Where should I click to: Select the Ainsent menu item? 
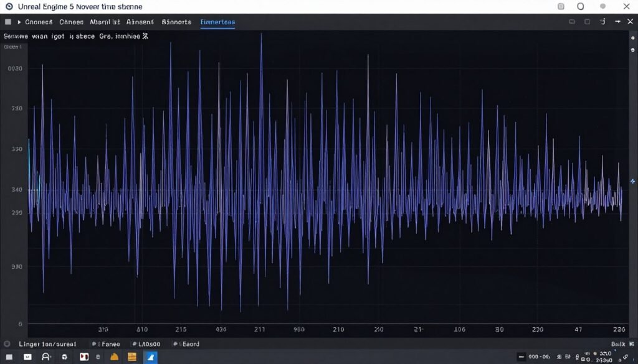(140, 22)
